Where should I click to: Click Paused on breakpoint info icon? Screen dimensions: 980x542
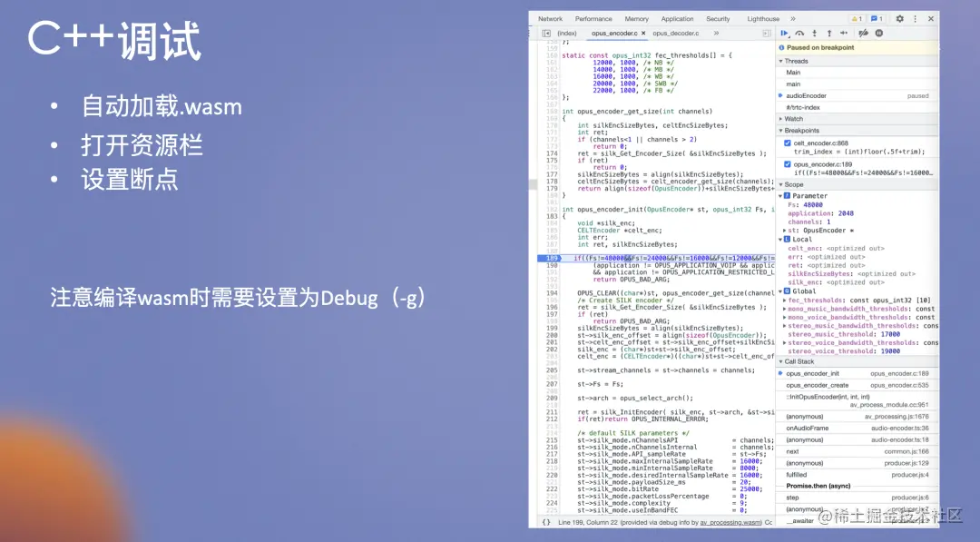pyautogui.click(x=781, y=47)
